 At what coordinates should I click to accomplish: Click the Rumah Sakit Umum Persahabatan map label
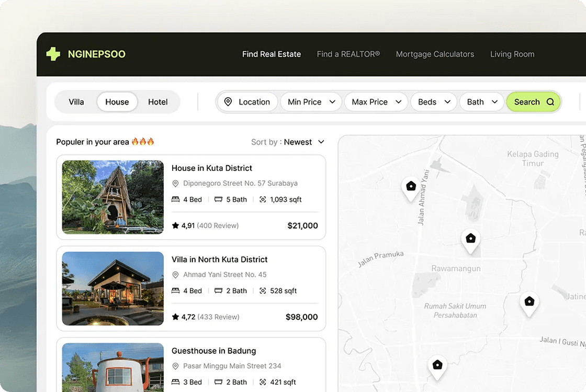point(455,310)
